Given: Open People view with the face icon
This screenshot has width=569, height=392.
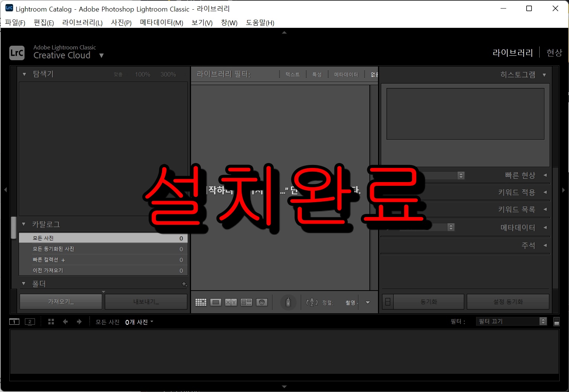Looking at the screenshot, I should coord(262,302).
